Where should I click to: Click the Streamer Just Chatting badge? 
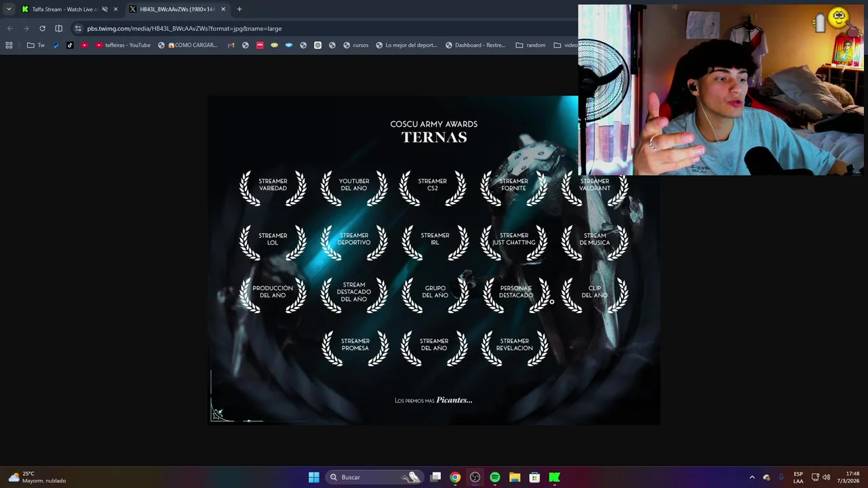[514, 242]
